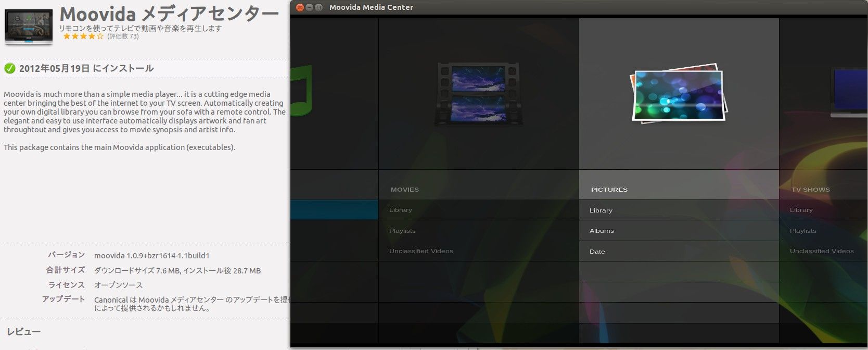
Task: Close the Moovida Media Center window
Action: (x=300, y=7)
